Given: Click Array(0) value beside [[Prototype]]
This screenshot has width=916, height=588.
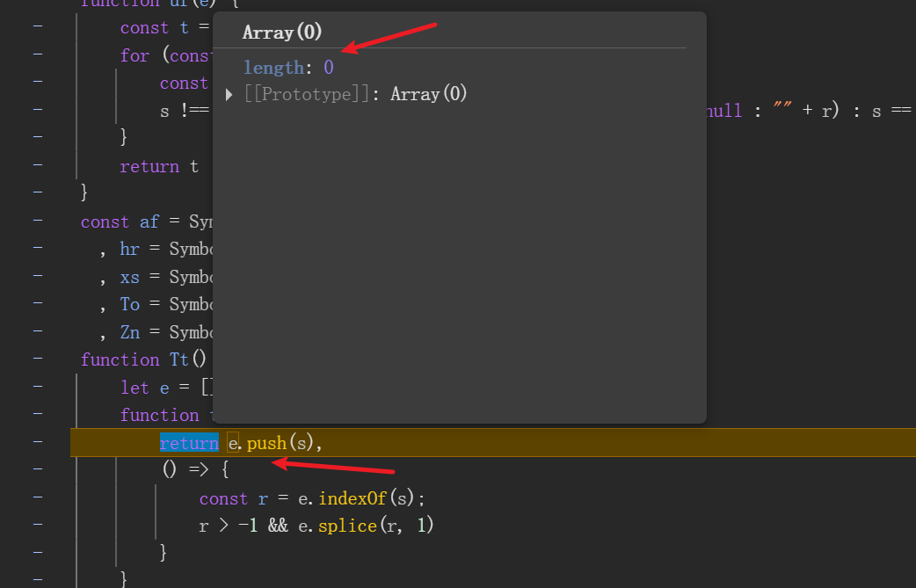Looking at the screenshot, I should [x=429, y=94].
